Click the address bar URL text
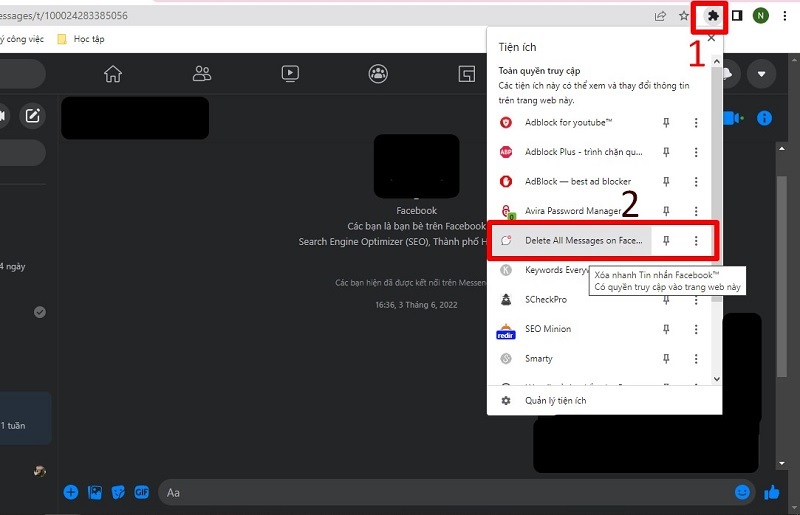800x515 pixels. pos(64,16)
